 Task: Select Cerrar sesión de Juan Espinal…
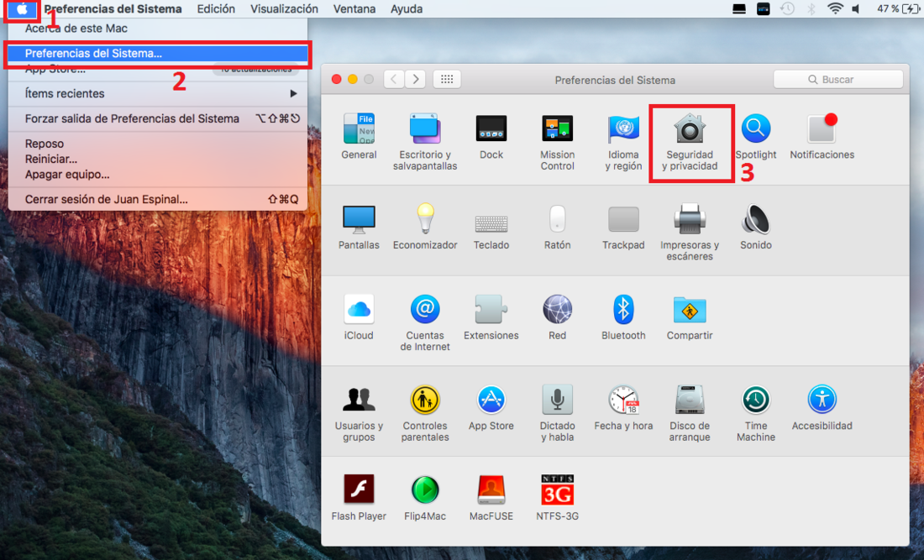tap(158, 199)
